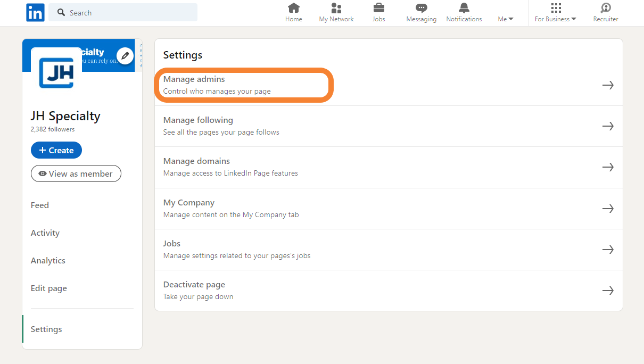Select the Settings sidebar item
This screenshot has width=644, height=364.
coord(46,329)
